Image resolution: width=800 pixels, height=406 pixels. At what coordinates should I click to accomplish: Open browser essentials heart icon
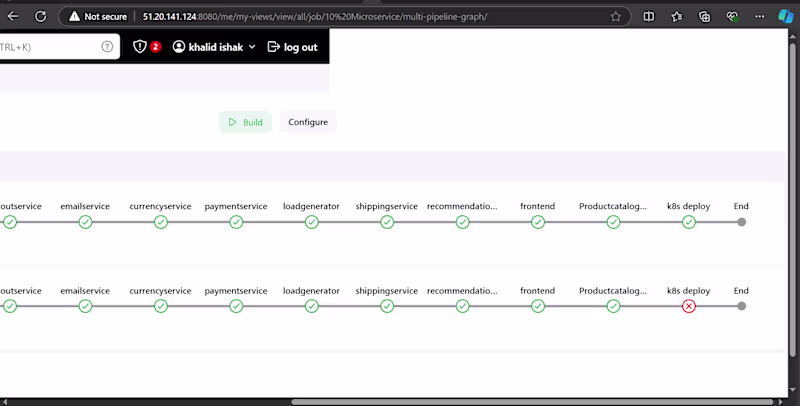[x=732, y=16]
